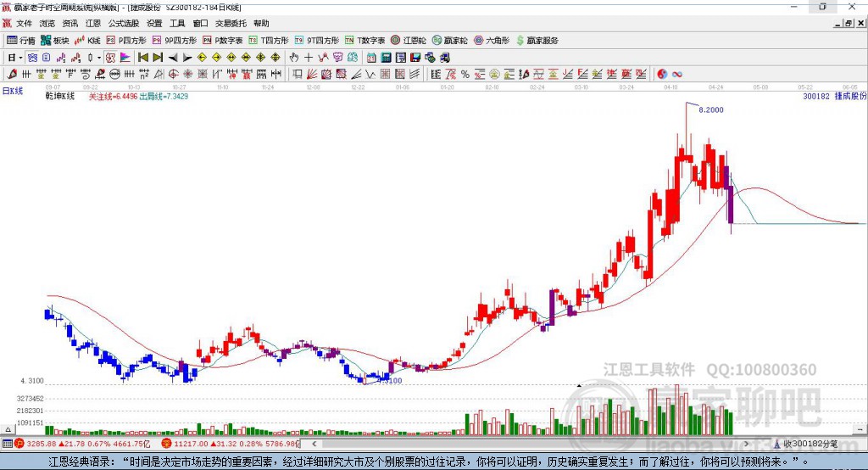Click the percent sign tool icon

pos(465,75)
